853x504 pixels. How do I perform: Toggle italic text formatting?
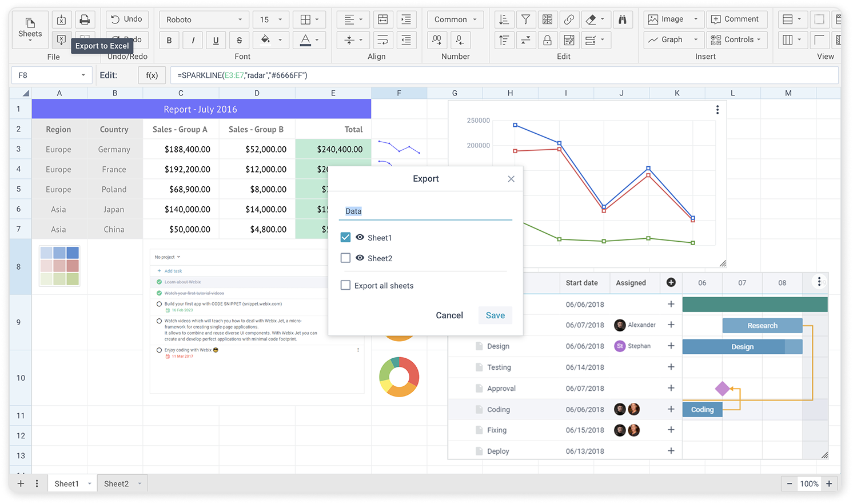[193, 40]
